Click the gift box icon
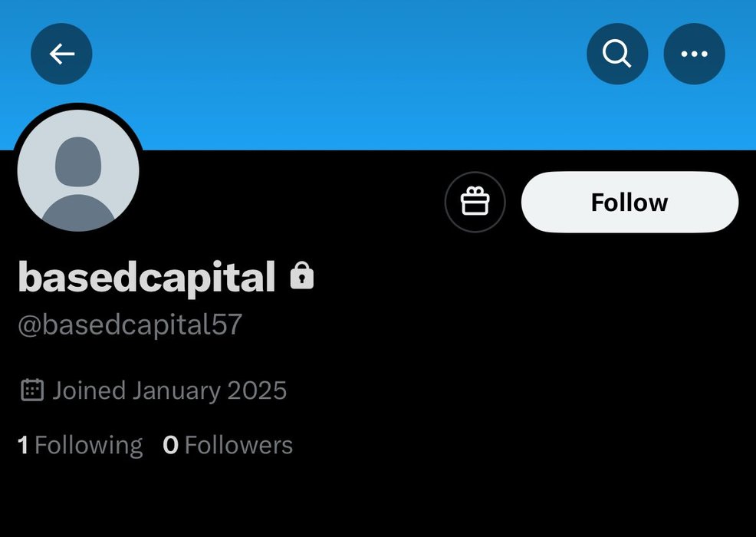The image size is (756, 537). click(x=475, y=202)
